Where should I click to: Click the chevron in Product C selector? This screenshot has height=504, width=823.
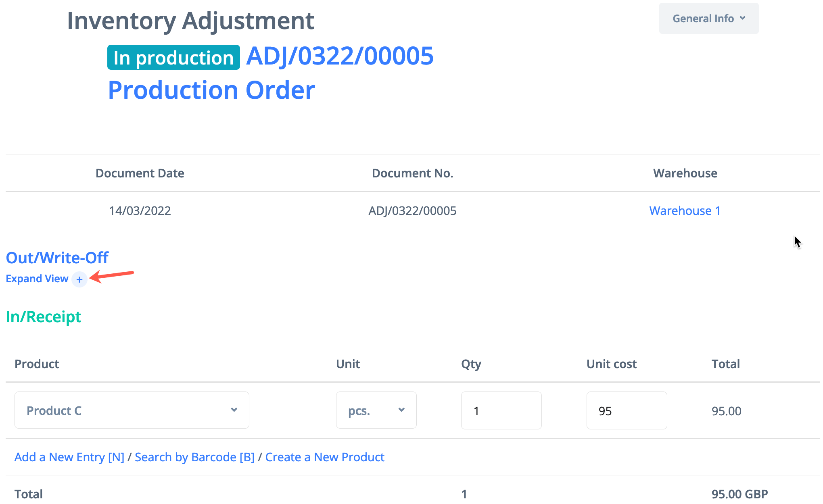coord(234,410)
